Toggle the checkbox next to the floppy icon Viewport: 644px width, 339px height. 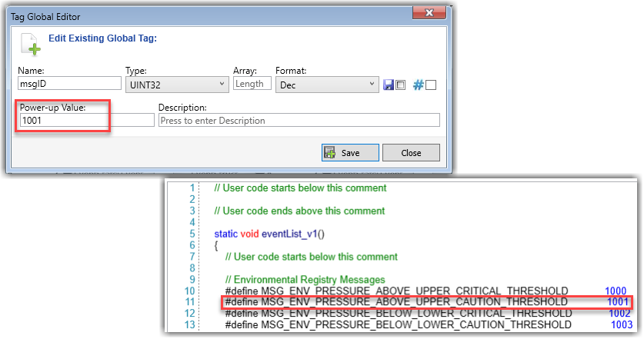(x=401, y=85)
